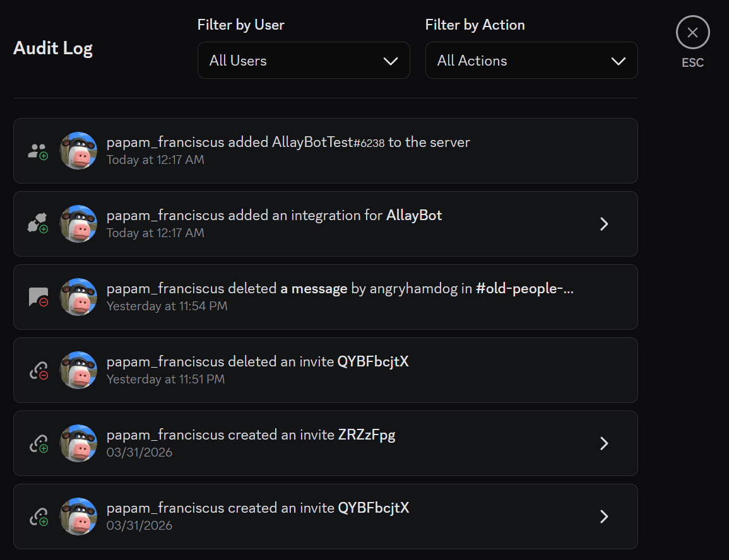The width and height of the screenshot is (729, 560).
Task: Open the Filter by User dropdown
Action: tap(304, 61)
